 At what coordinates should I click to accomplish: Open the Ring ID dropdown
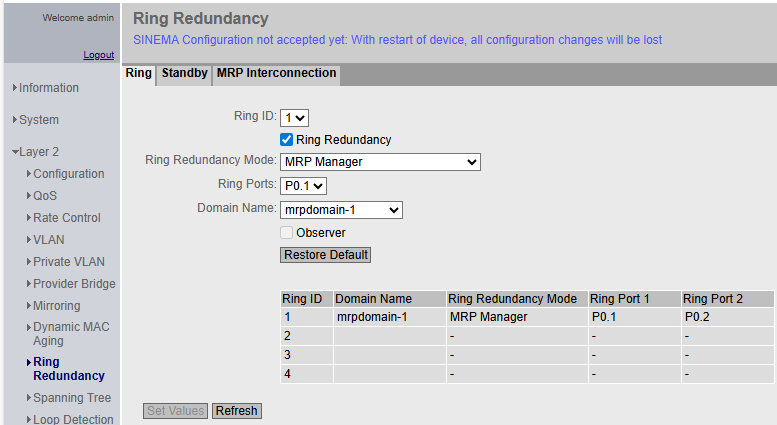[x=295, y=117]
